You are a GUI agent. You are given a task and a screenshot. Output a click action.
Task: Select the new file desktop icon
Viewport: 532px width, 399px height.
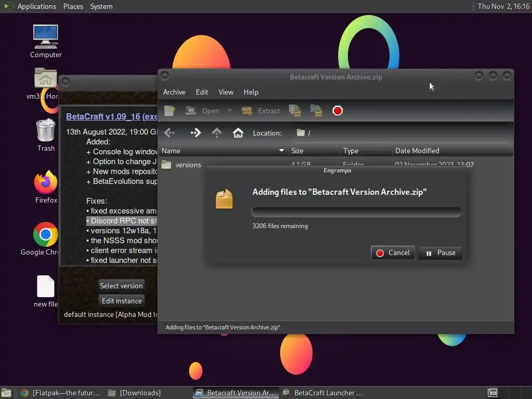(x=46, y=291)
